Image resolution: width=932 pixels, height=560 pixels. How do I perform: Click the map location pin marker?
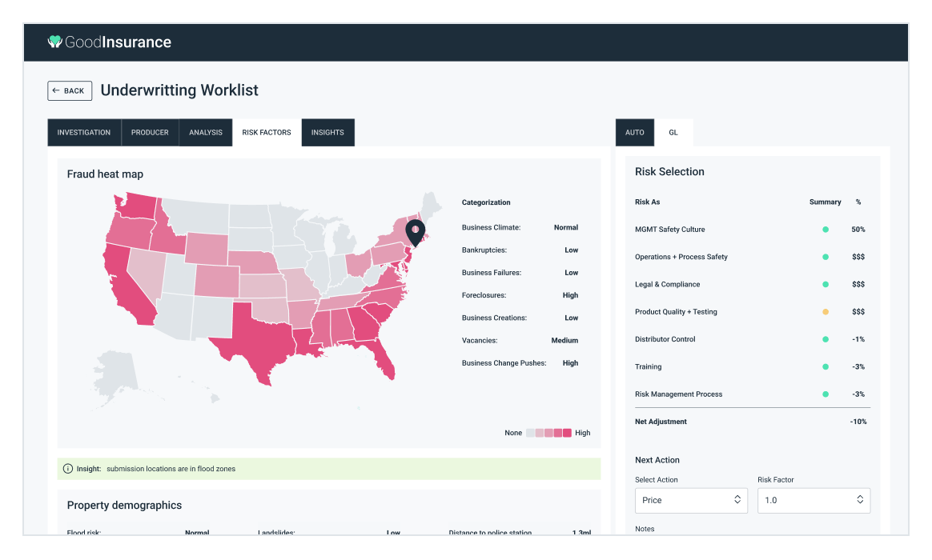416,232
